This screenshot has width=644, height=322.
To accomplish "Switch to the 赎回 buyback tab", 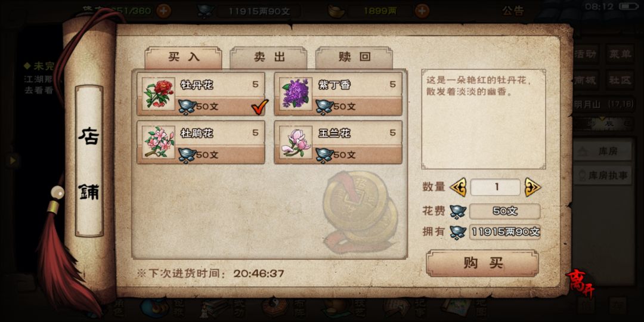I will tap(354, 57).
